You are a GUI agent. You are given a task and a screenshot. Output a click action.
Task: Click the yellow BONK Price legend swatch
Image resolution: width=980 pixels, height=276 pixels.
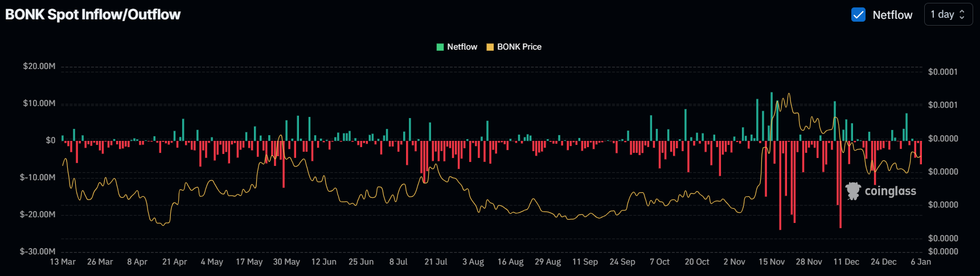coord(490,47)
